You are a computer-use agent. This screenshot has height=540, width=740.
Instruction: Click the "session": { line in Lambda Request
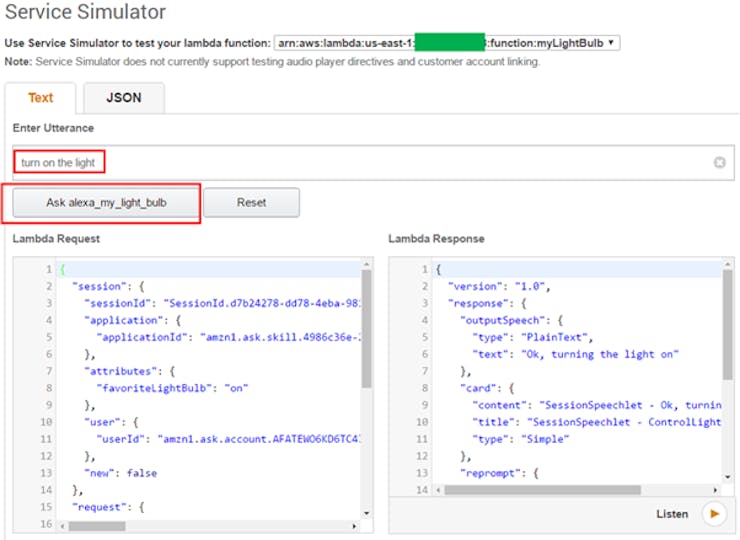point(108,286)
